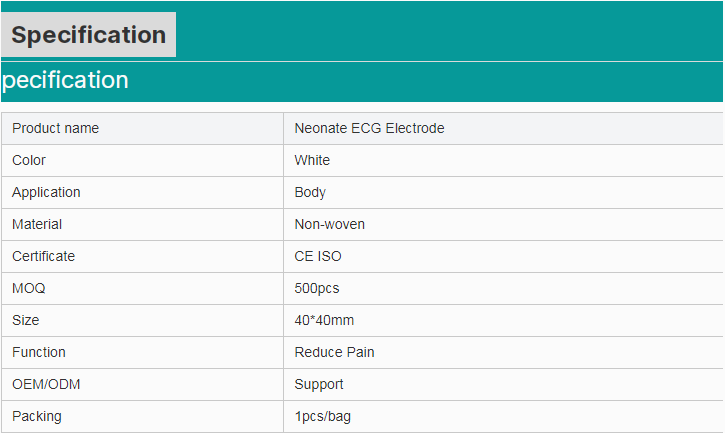The width and height of the screenshot is (725, 433).
Task: Click the OEM/ODM Support value
Action: (x=319, y=384)
